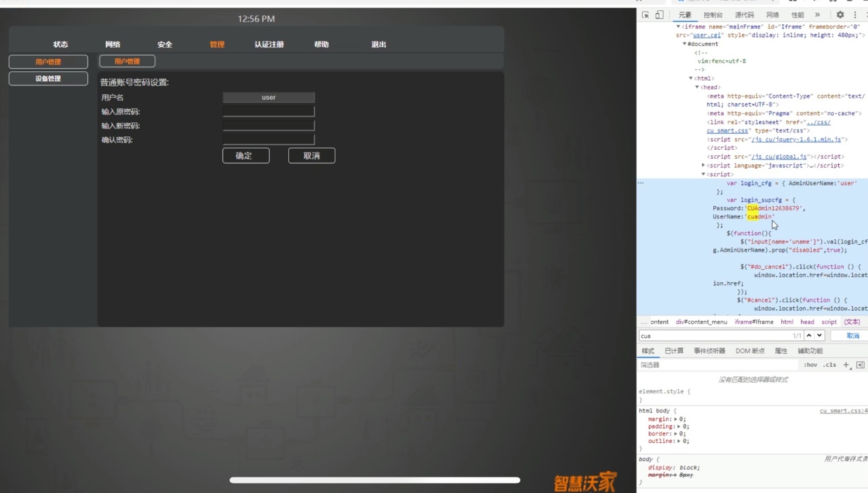Open the 属性 (Properties) sub-tab

tap(781, 351)
